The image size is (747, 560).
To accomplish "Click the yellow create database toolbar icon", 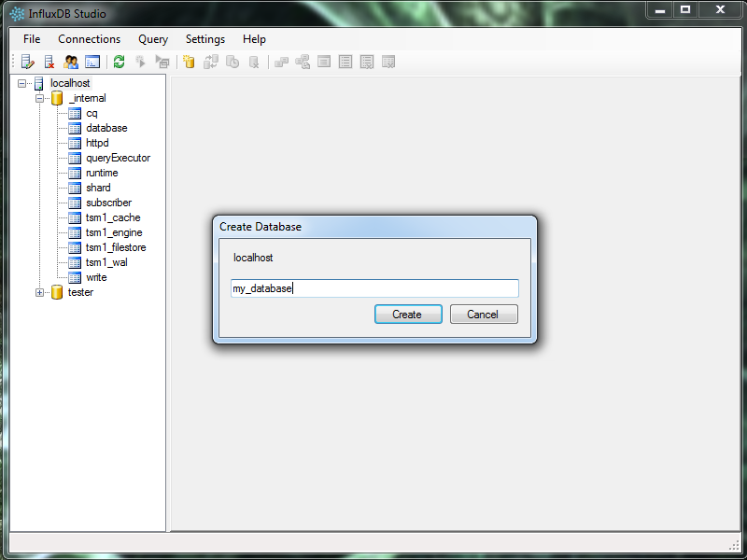I will [x=190, y=62].
